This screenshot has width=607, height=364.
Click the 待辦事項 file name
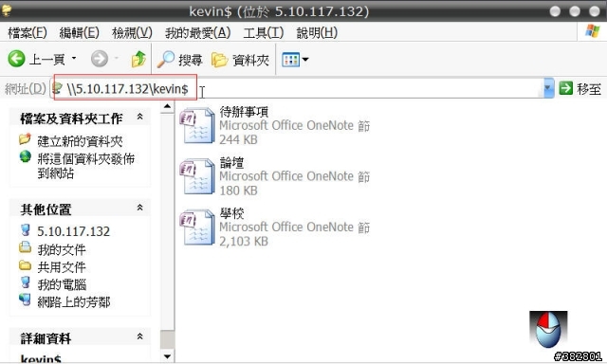click(244, 112)
